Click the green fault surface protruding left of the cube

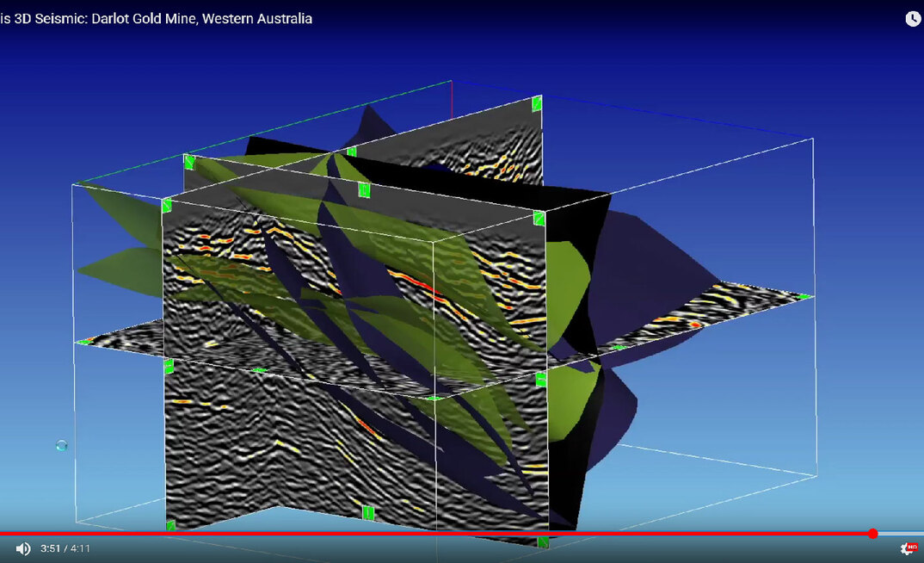[x=120, y=263]
